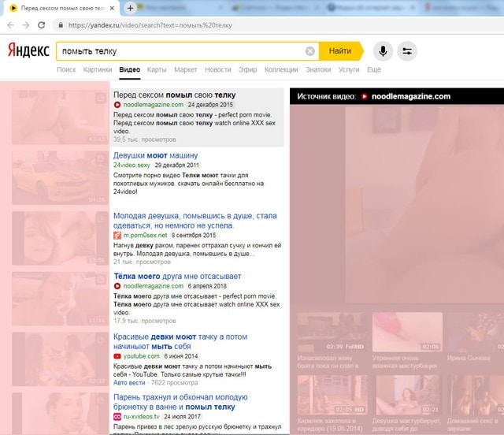Viewport: 504px width, 435px height.
Task: Click the Источник видео label
Action: (327, 96)
